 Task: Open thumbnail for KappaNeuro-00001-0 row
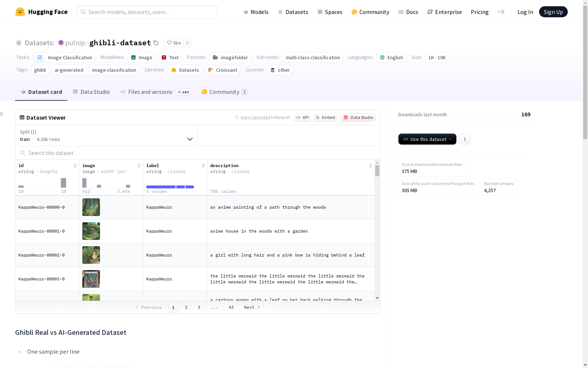91,231
